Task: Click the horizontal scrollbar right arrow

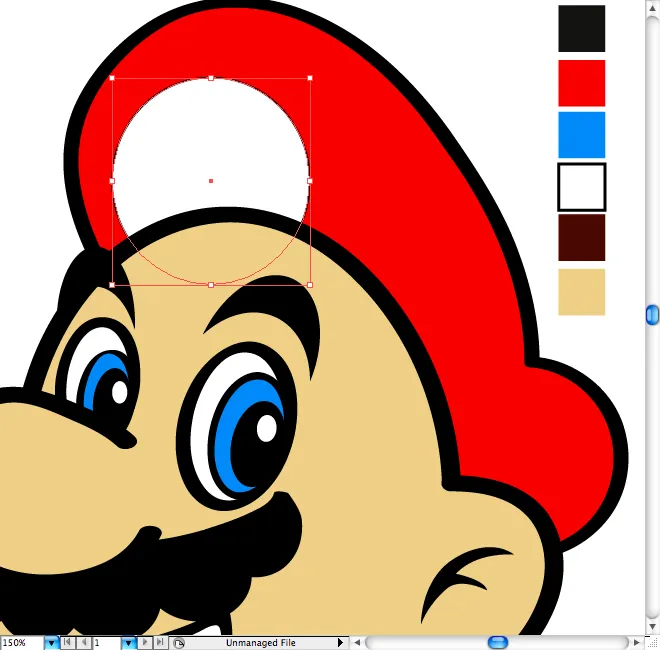Action: pyautogui.click(x=636, y=642)
